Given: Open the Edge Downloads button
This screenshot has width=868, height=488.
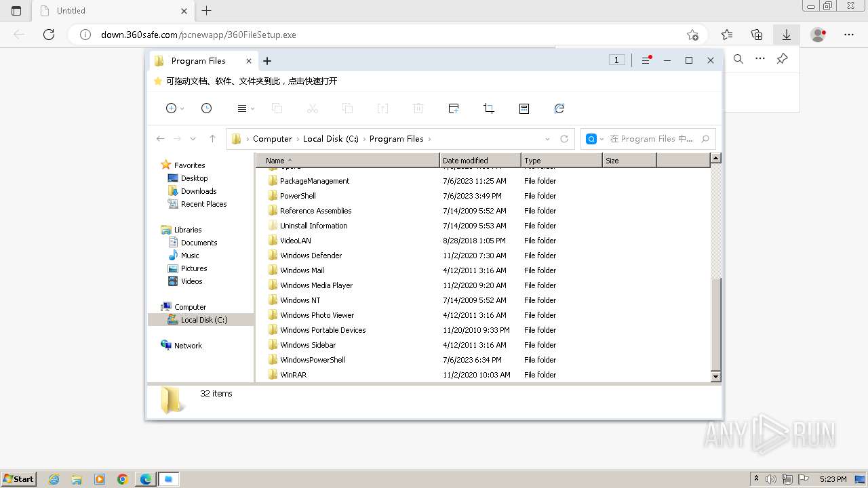Looking at the screenshot, I should 787,35.
